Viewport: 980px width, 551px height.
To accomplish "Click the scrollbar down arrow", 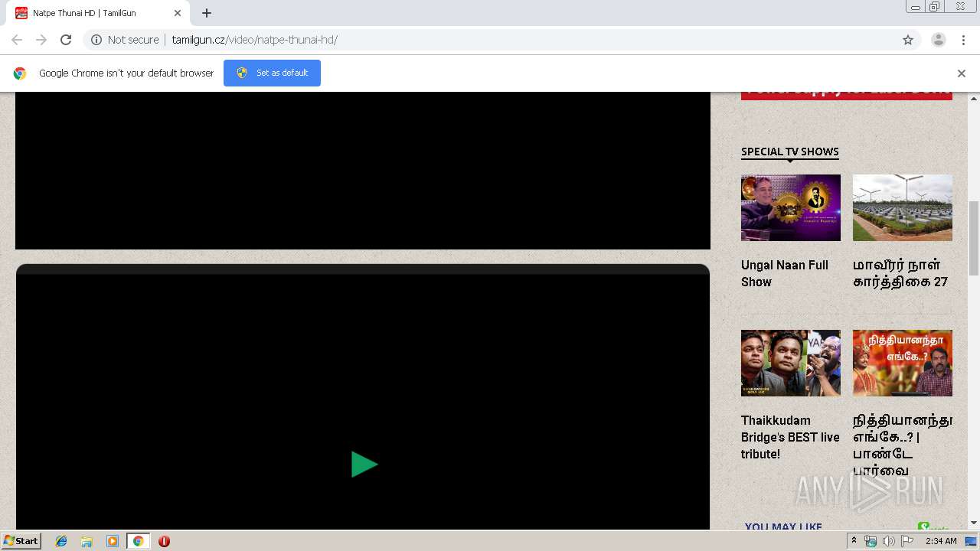I will tap(974, 523).
